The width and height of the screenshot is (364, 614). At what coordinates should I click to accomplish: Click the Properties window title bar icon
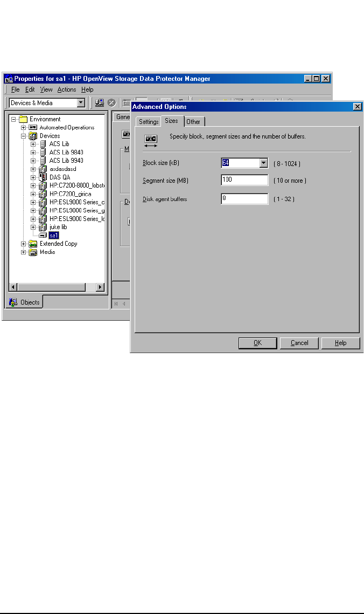pyautogui.click(x=8, y=79)
